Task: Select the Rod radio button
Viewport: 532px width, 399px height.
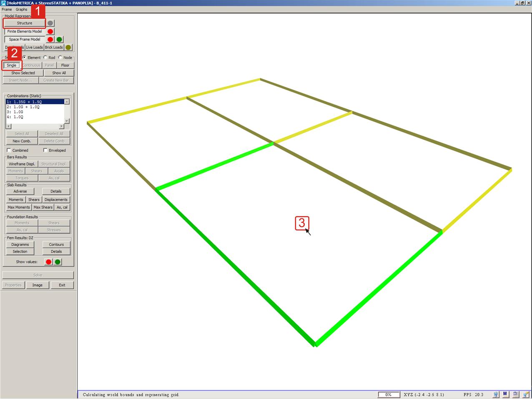Action: (45, 58)
